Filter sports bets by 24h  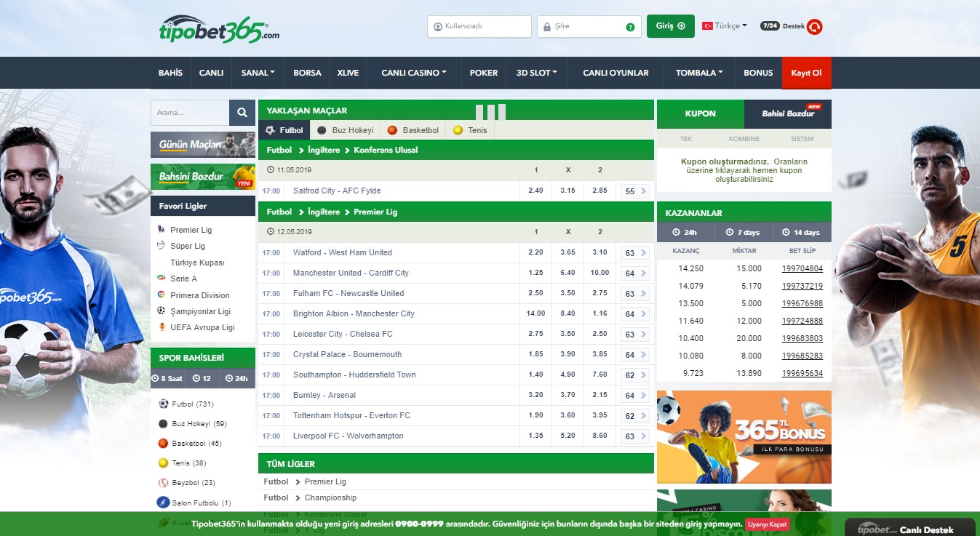click(x=238, y=378)
